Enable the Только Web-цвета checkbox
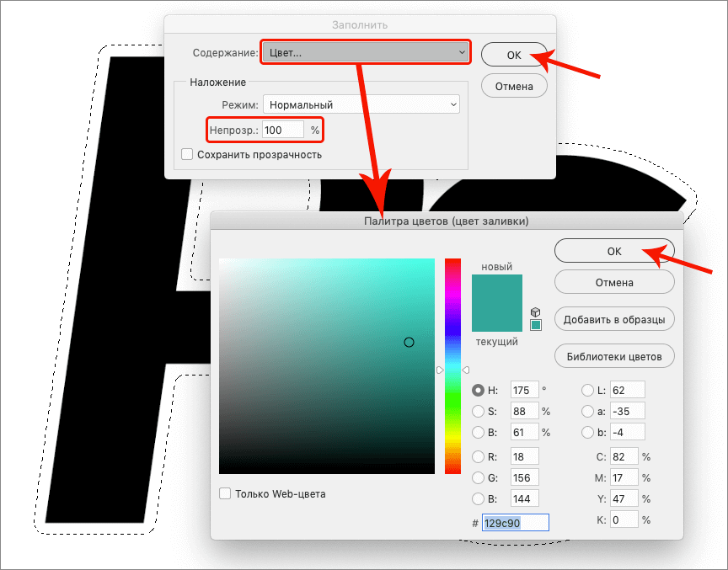 225,493
